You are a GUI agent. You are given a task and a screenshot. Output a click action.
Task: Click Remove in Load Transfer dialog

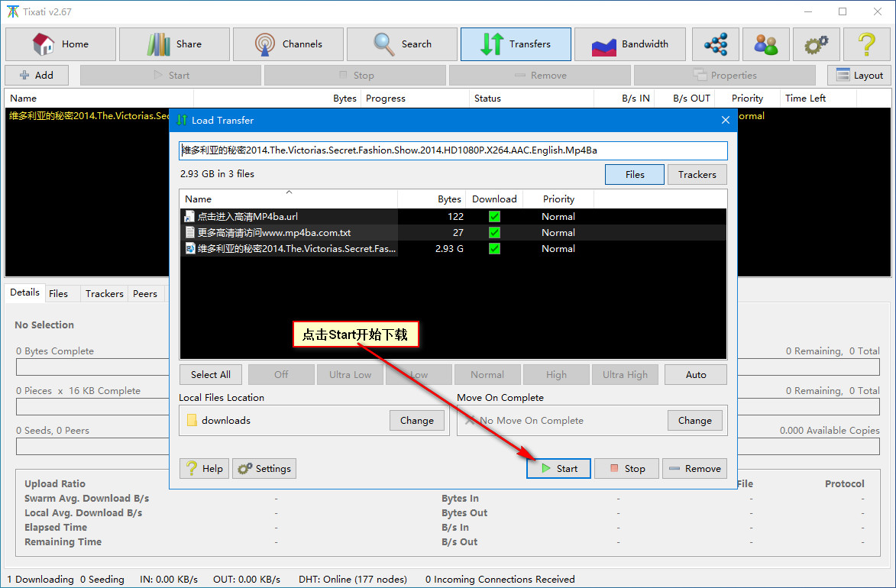(x=695, y=469)
